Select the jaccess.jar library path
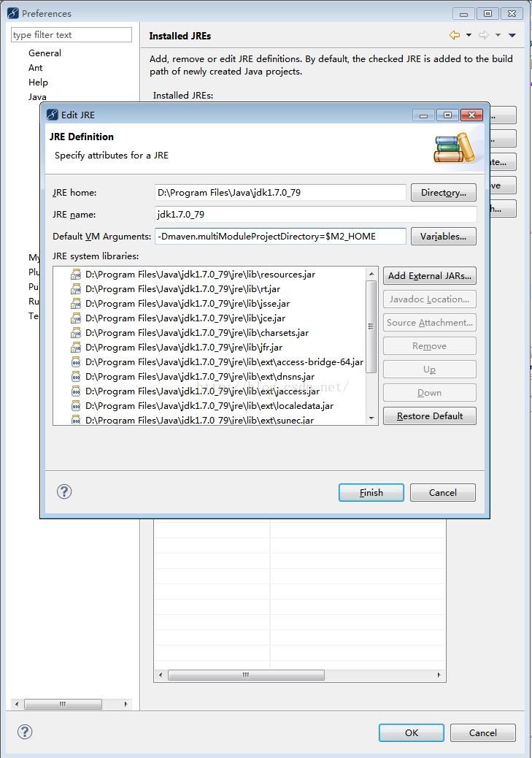The width and height of the screenshot is (532, 758). 202,391
